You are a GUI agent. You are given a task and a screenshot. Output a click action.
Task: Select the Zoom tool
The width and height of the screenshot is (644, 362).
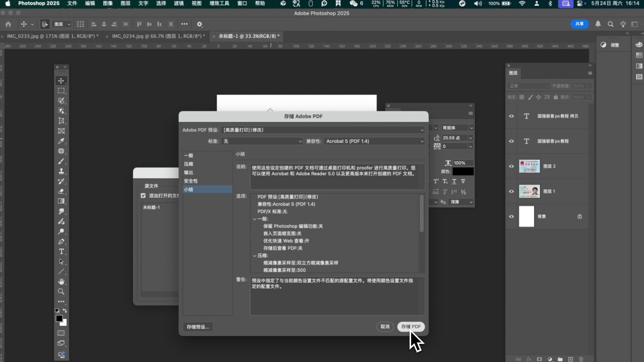click(61, 292)
